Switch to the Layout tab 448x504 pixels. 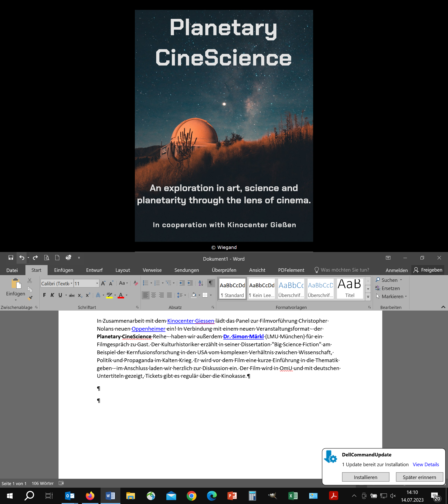click(x=123, y=270)
